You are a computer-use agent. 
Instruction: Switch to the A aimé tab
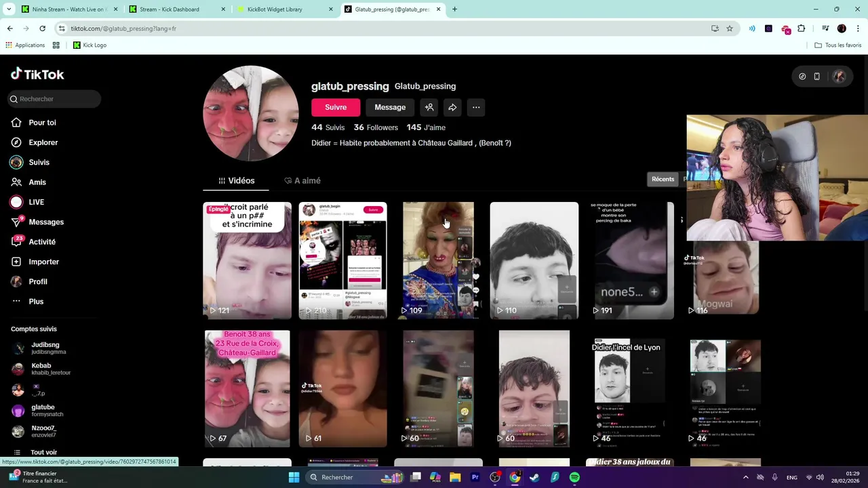(x=302, y=181)
